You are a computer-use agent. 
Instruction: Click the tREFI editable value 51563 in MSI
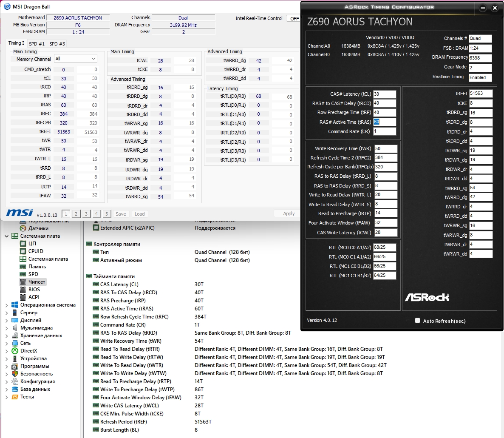[64, 132]
